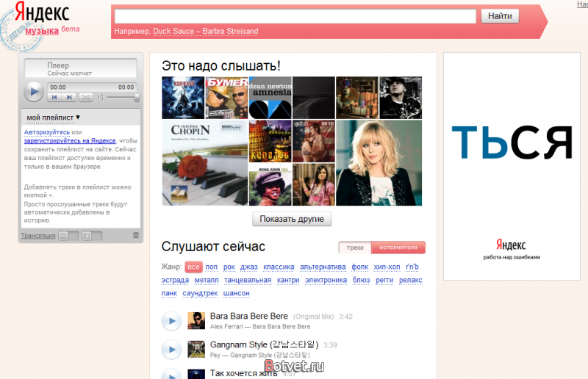Viewport: 588px width, 379px height.
Task: Open 'зарегистрируйтесь на Яндексе' link
Action: (70, 141)
